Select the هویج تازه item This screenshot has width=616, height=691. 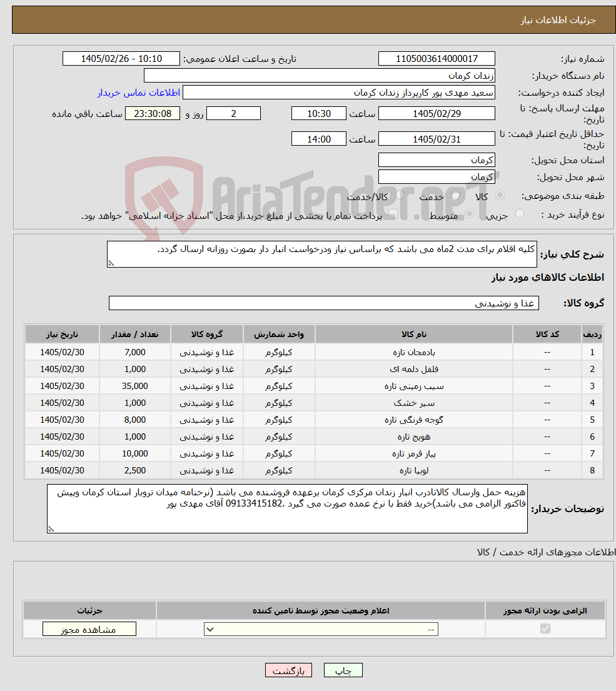[414, 436]
